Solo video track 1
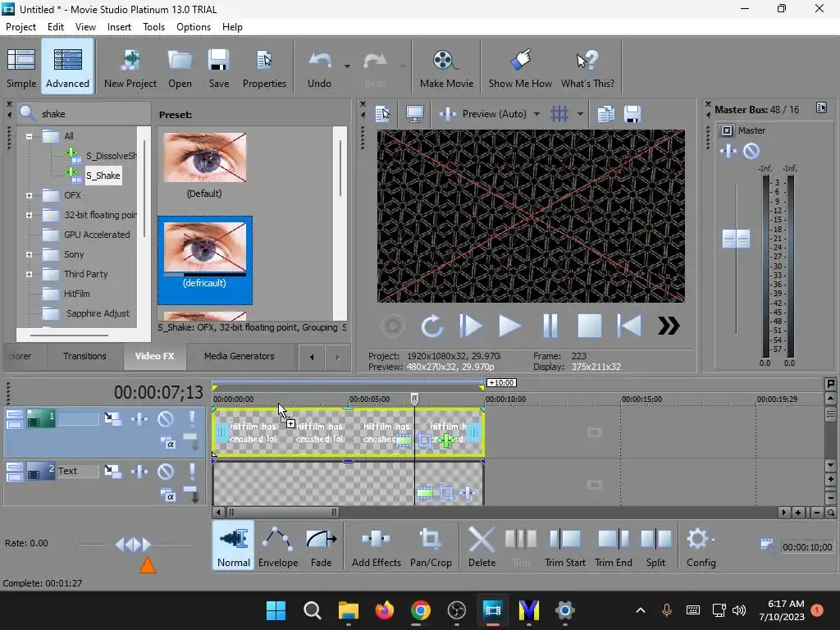This screenshot has height=630, width=840. point(192,419)
